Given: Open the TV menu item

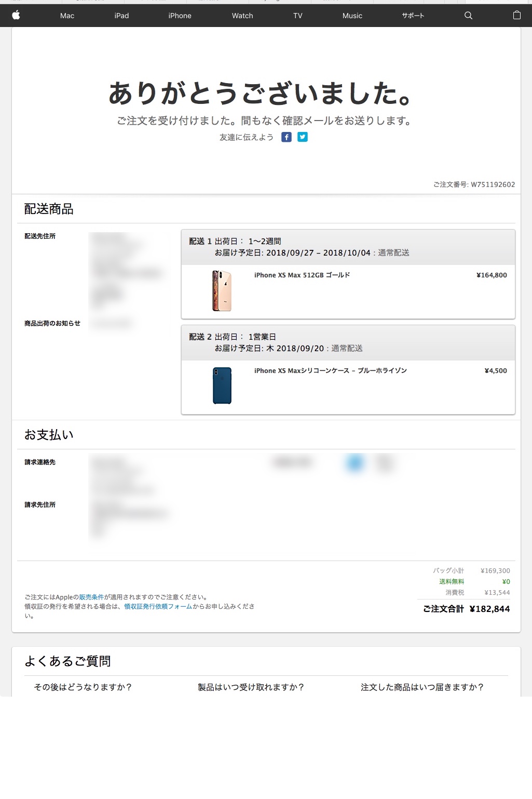Looking at the screenshot, I should (297, 16).
